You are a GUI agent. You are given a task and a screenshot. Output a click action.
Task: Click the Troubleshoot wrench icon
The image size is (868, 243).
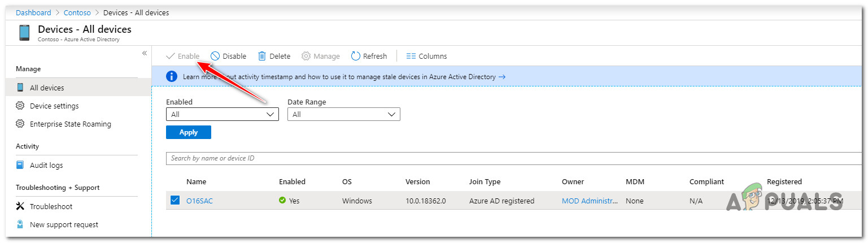tap(20, 206)
